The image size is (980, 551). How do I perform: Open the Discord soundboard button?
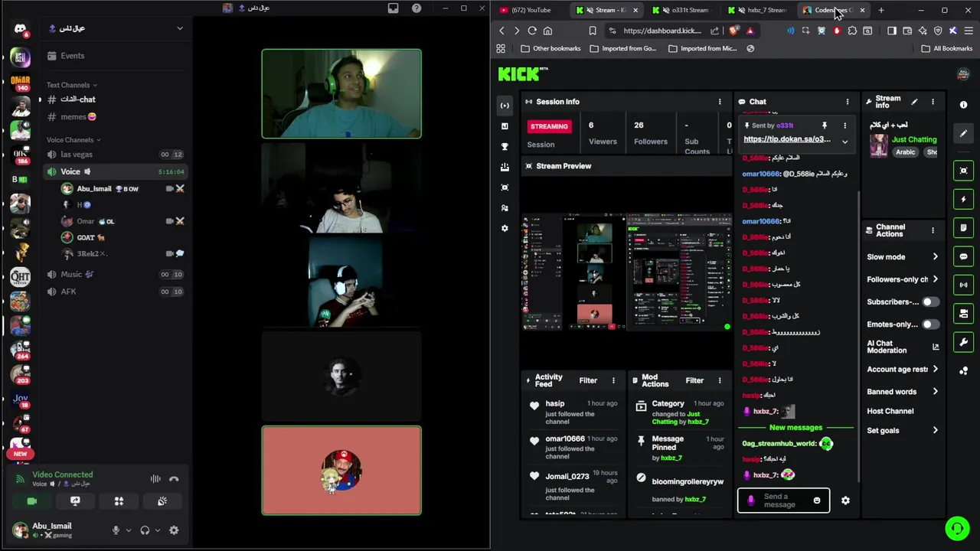point(162,501)
